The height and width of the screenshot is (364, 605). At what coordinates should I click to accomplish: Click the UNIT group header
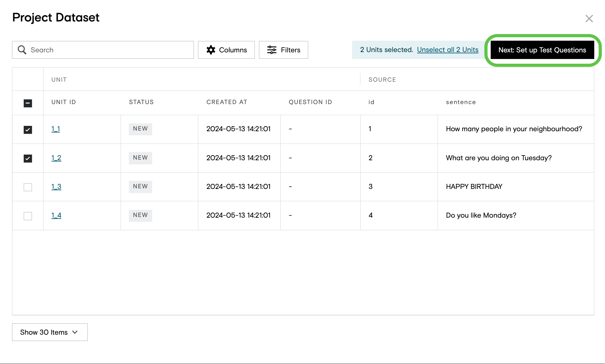tap(59, 80)
